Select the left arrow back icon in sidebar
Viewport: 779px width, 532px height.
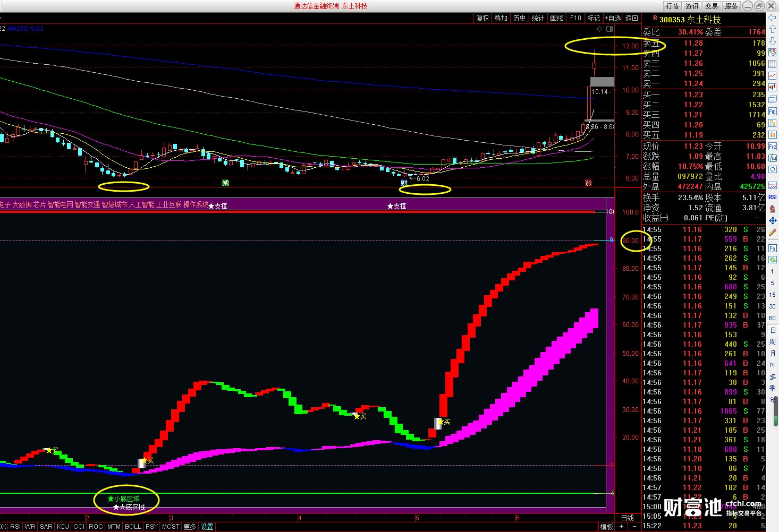pos(772,18)
